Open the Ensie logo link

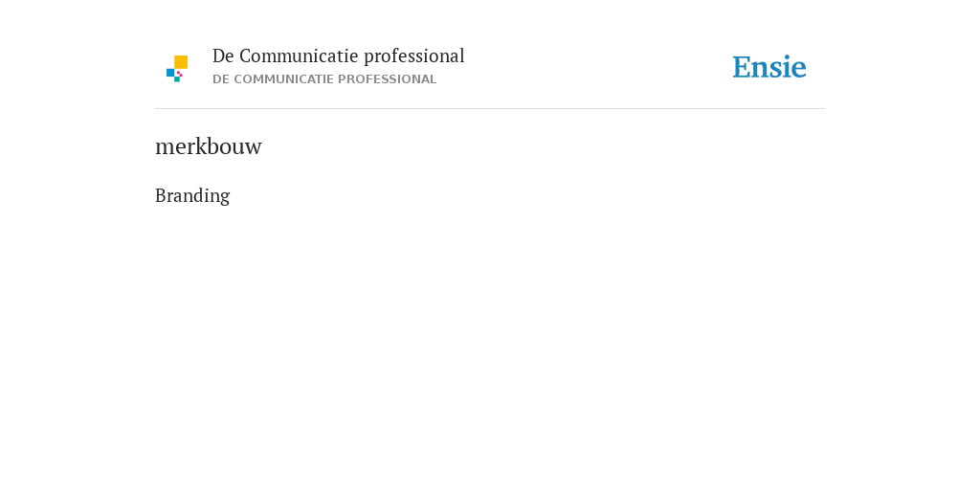769,68
